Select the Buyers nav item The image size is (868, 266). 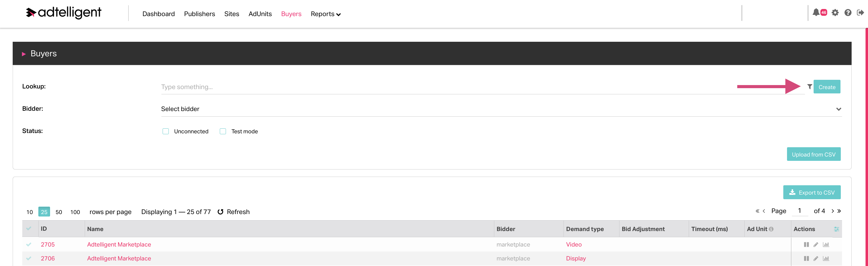(291, 14)
